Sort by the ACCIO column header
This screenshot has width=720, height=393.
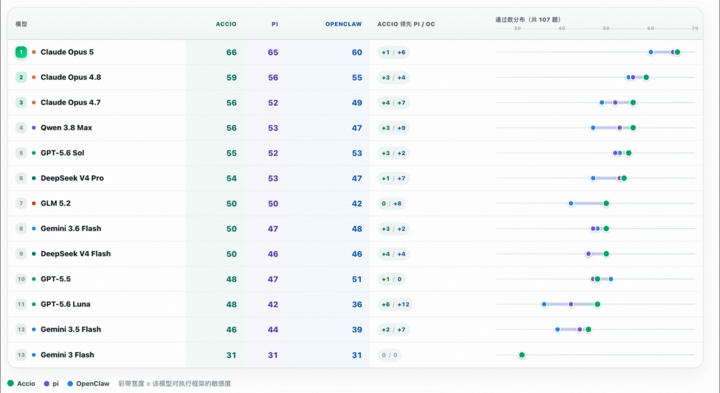coord(226,24)
